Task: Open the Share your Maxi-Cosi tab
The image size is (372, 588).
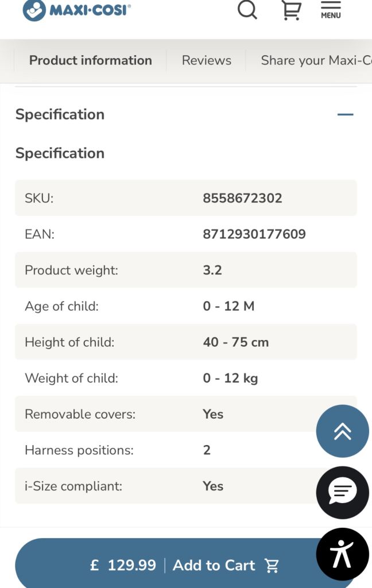Action: (x=316, y=60)
